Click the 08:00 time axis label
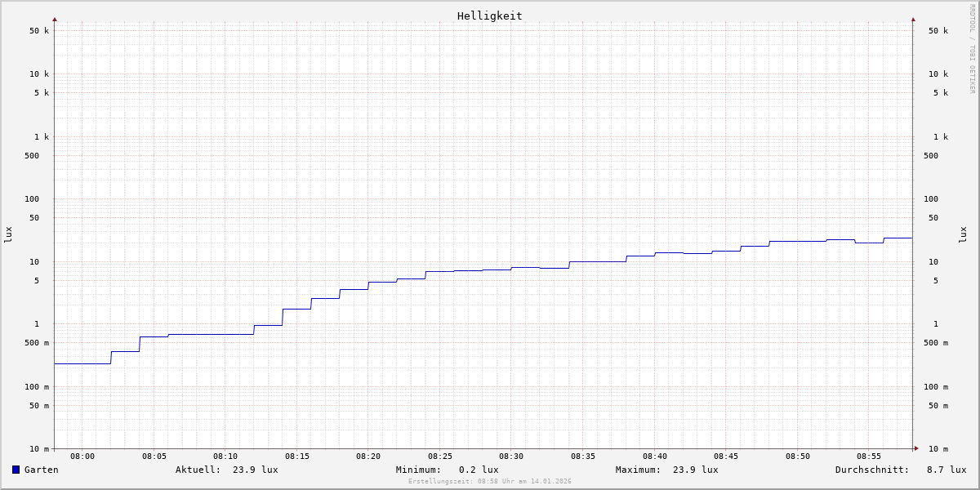This screenshot has height=490, width=980. (x=82, y=457)
